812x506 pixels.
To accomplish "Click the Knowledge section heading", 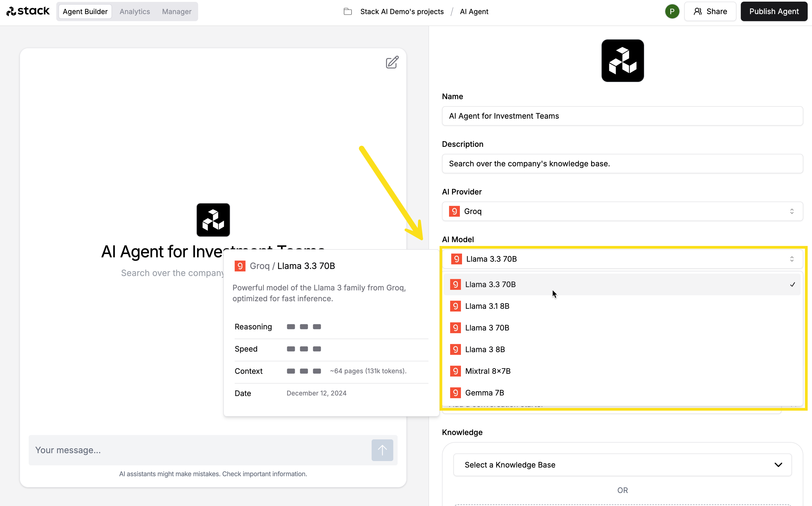I will 462,432.
